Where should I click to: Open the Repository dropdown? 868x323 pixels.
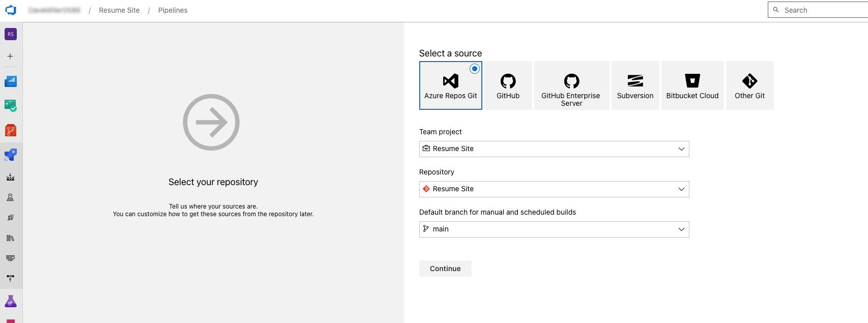tap(554, 189)
